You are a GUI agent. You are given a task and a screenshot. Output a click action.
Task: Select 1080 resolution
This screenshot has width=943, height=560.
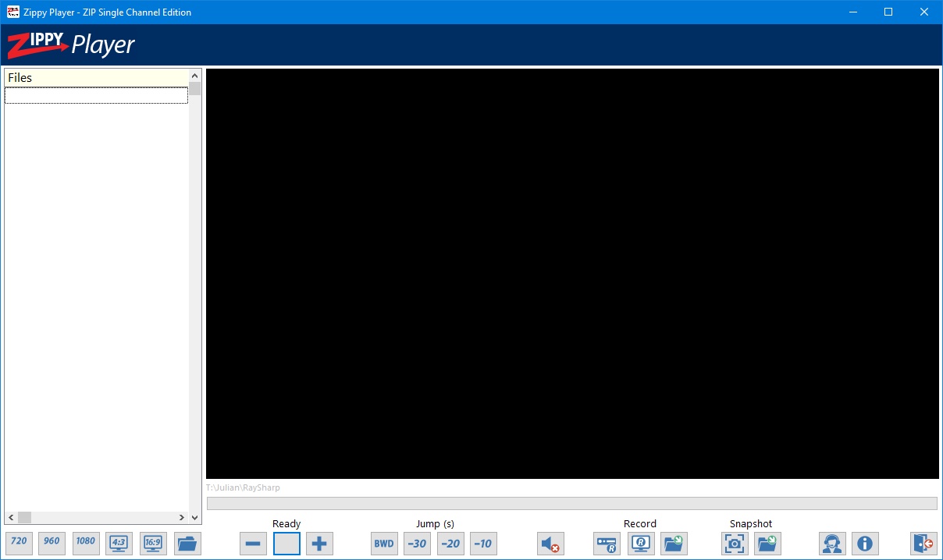pyautogui.click(x=85, y=542)
